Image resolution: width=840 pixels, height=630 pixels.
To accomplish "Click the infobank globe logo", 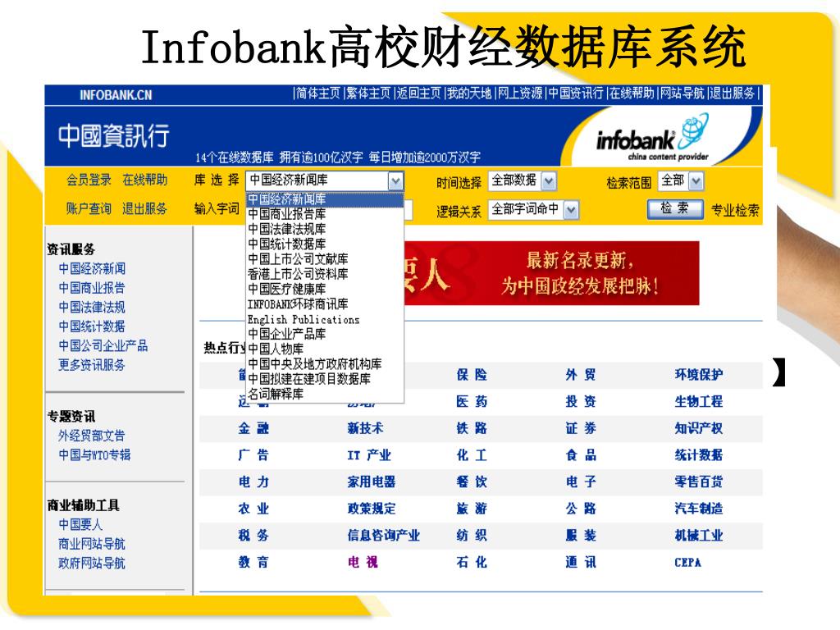I will click(652, 138).
